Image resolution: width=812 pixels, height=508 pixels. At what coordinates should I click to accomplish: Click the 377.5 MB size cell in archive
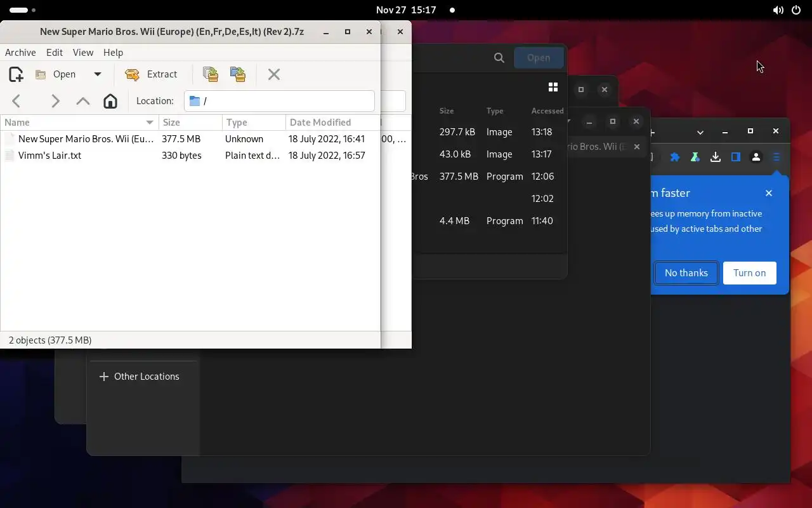[181, 138]
